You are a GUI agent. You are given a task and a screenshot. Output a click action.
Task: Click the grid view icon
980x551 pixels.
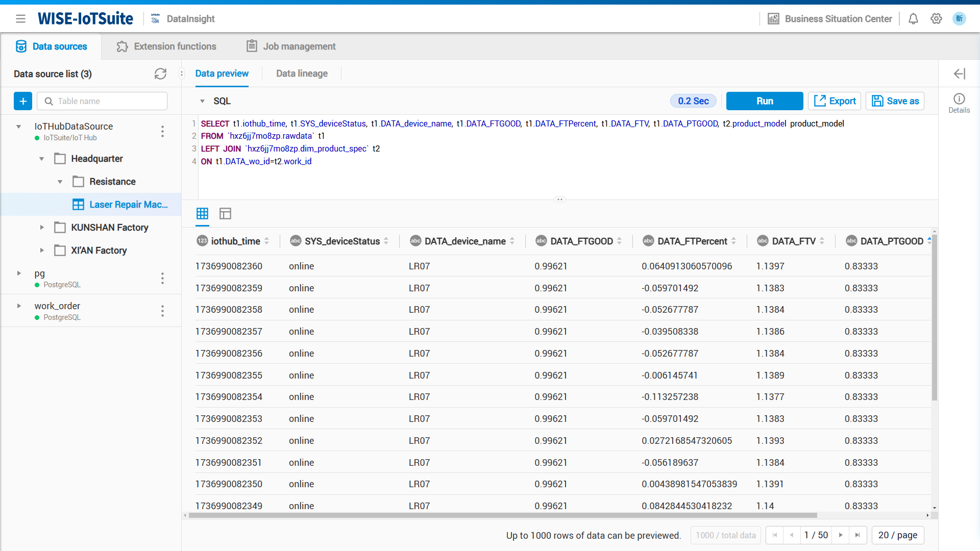pyautogui.click(x=203, y=214)
